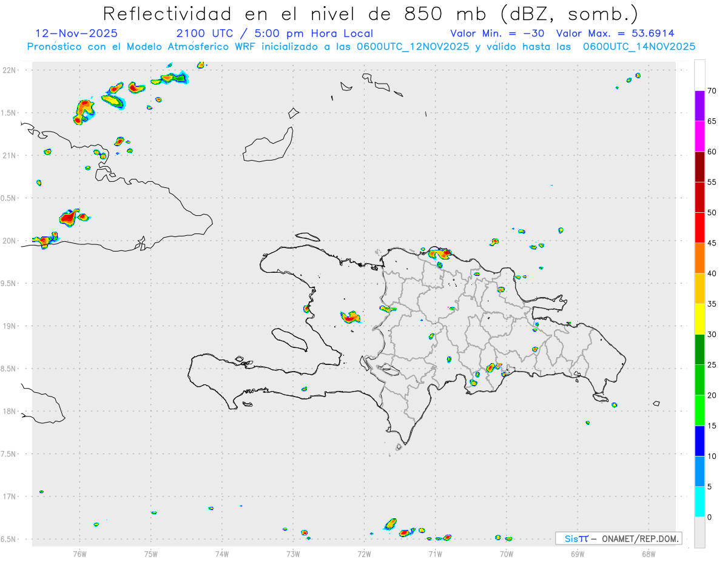Click the magenta 60-65 dBZ colorbar segment
This screenshot has height=562, width=728.
click(x=699, y=136)
